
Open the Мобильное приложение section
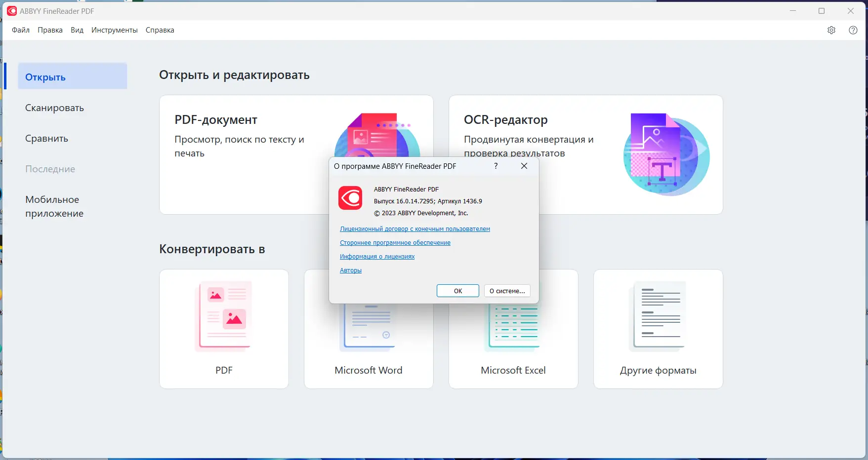pos(54,206)
